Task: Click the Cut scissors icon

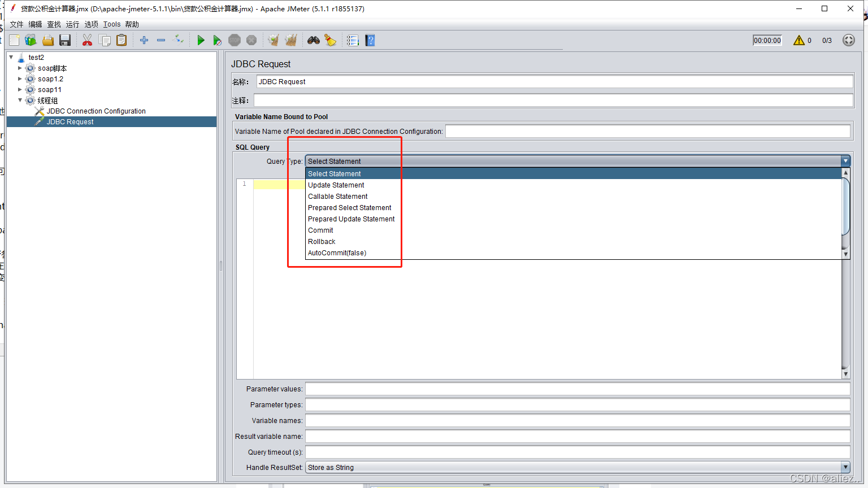Action: 87,40
